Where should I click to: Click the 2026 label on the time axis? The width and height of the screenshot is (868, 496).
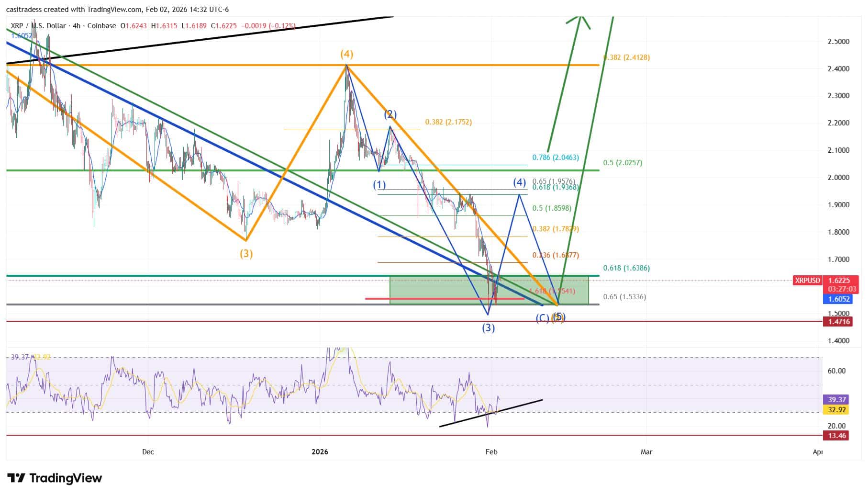click(319, 451)
